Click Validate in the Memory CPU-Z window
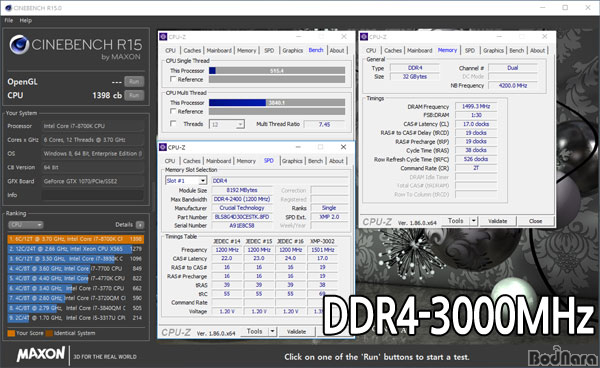 (497, 221)
